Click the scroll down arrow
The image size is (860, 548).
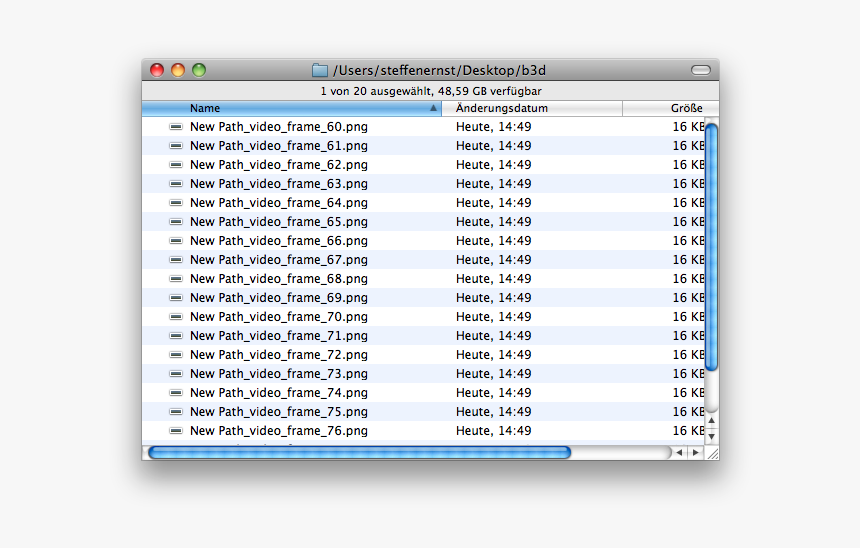[711, 437]
